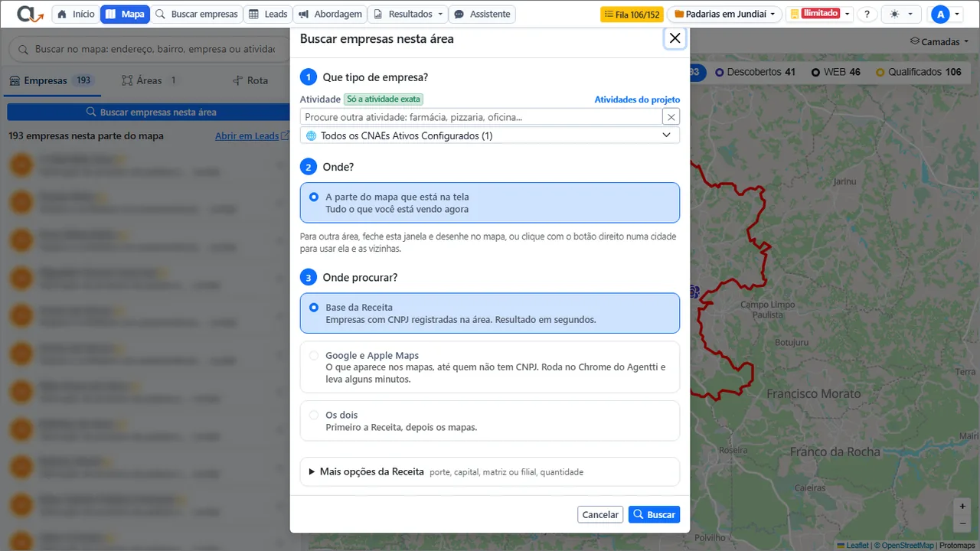Viewport: 980px width, 551px height.
Task: Open the OpenStreetMap attribution link
Action: point(907,546)
